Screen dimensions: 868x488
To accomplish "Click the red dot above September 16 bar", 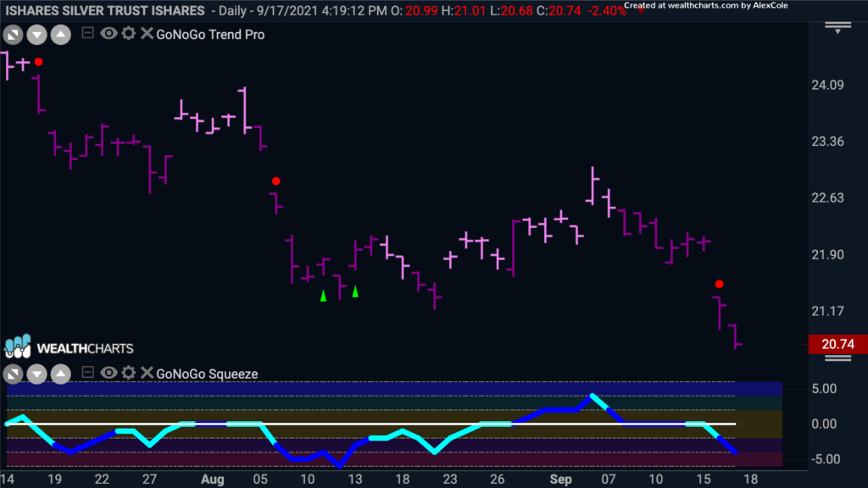I will (719, 285).
